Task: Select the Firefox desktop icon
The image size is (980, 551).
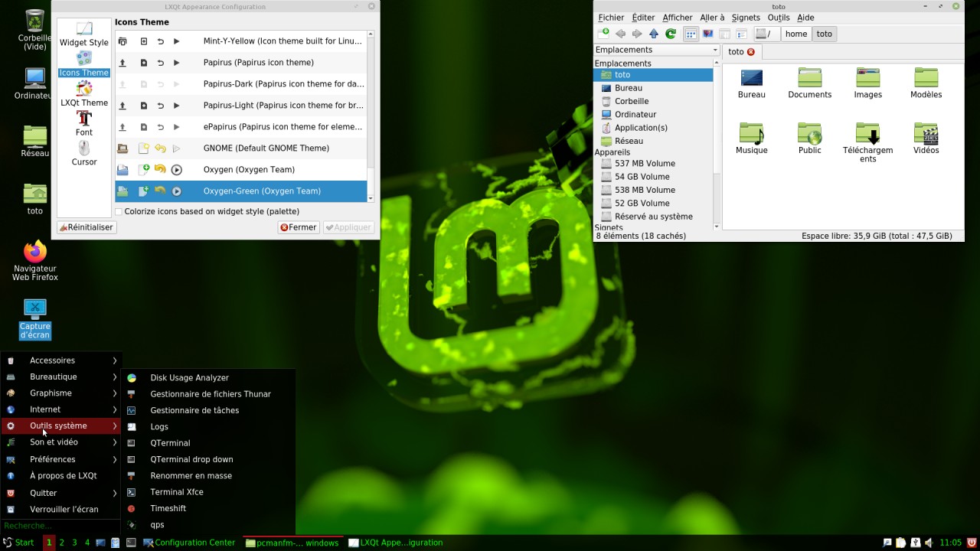Action: pos(35,261)
